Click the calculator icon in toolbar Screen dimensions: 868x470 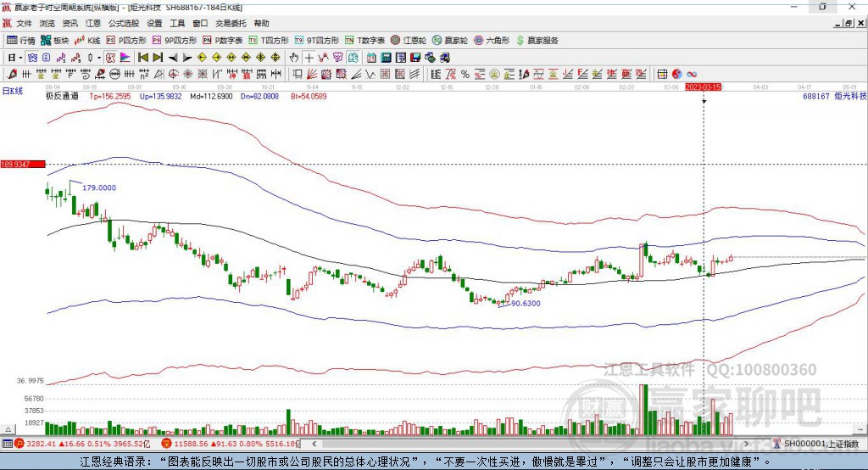385,58
